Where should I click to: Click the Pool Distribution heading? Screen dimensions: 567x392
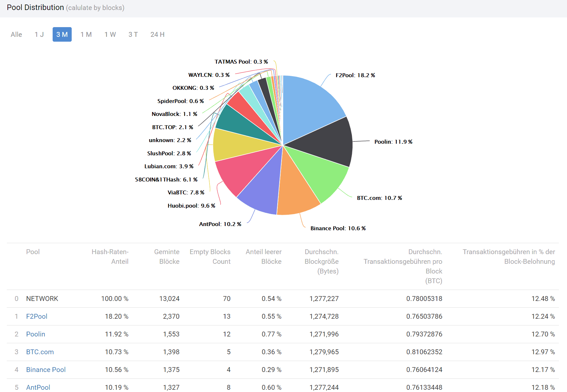click(x=36, y=7)
